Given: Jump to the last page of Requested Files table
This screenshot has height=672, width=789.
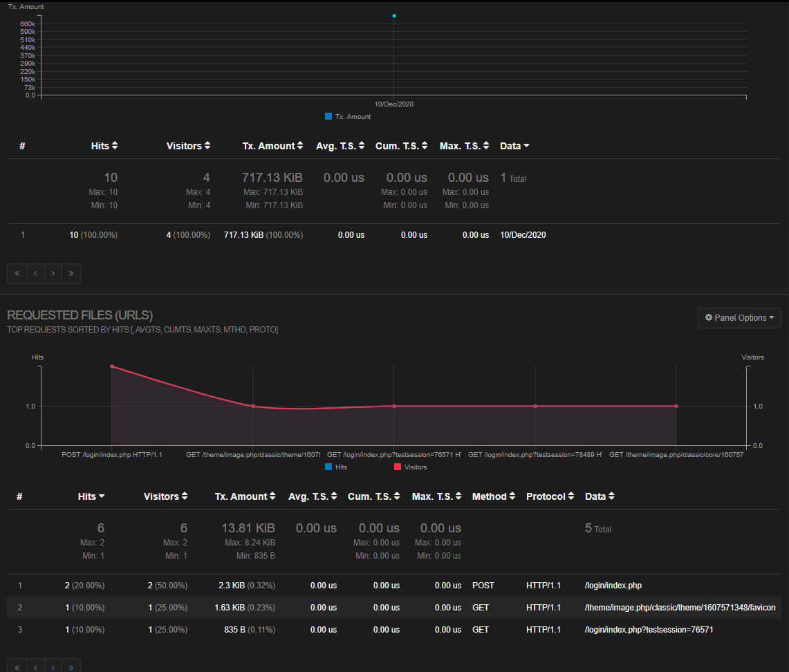Looking at the screenshot, I should pyautogui.click(x=71, y=666).
